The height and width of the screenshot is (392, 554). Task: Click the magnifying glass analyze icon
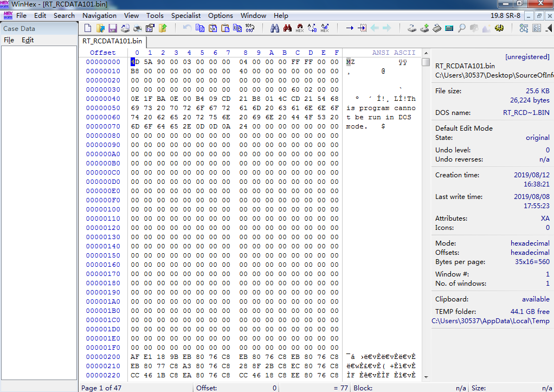pyautogui.click(x=461, y=28)
